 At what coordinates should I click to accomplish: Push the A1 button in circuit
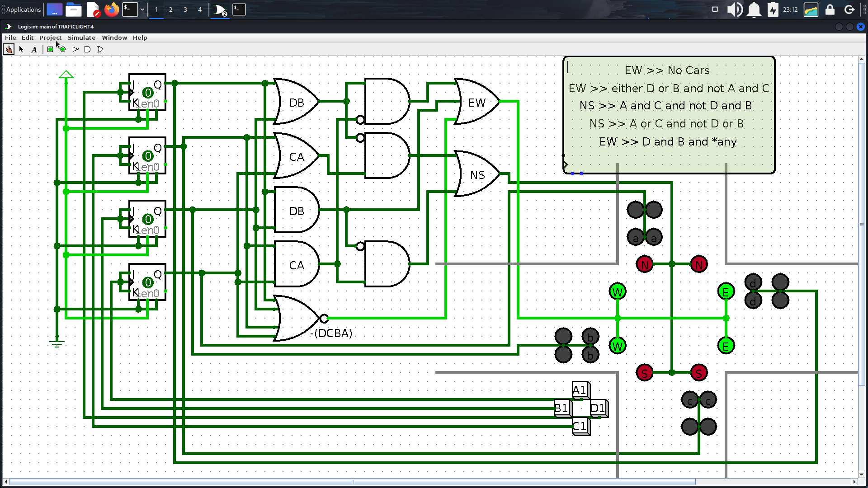pos(581,390)
